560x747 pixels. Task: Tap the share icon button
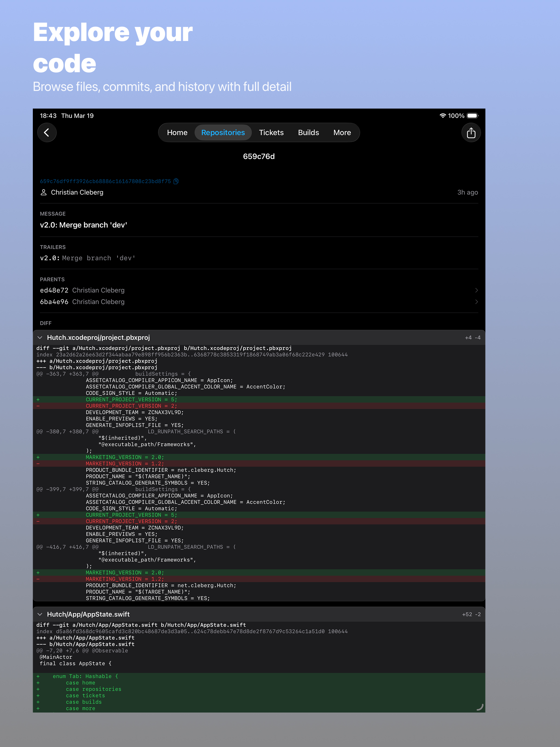(x=471, y=132)
